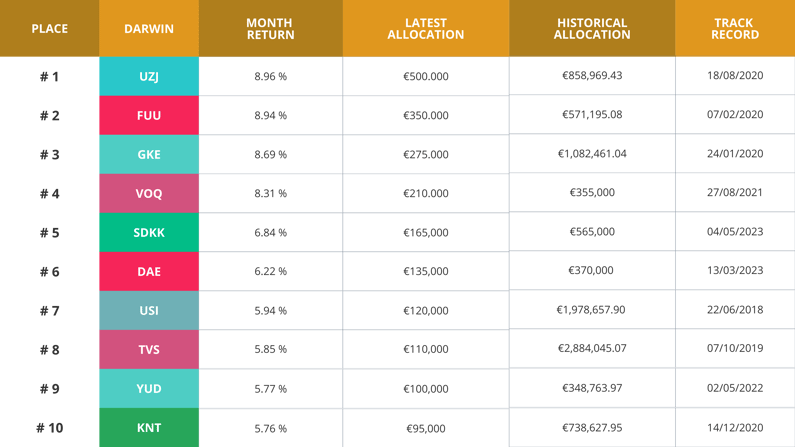Click the # 1 place cell

click(x=49, y=76)
